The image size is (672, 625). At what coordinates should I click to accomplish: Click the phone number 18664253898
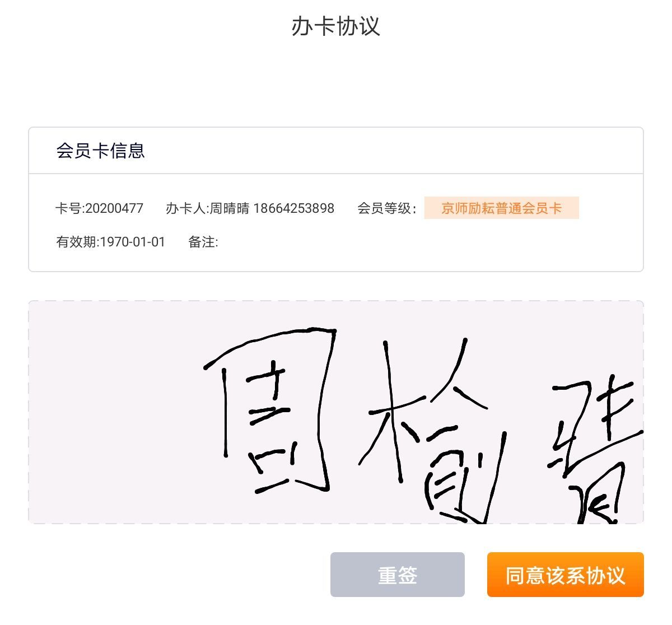point(293,209)
